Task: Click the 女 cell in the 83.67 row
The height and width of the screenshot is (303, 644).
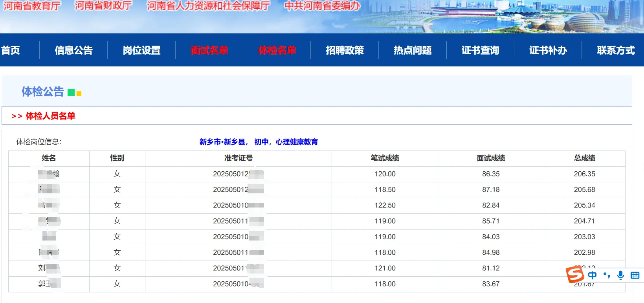Action: pos(117,284)
